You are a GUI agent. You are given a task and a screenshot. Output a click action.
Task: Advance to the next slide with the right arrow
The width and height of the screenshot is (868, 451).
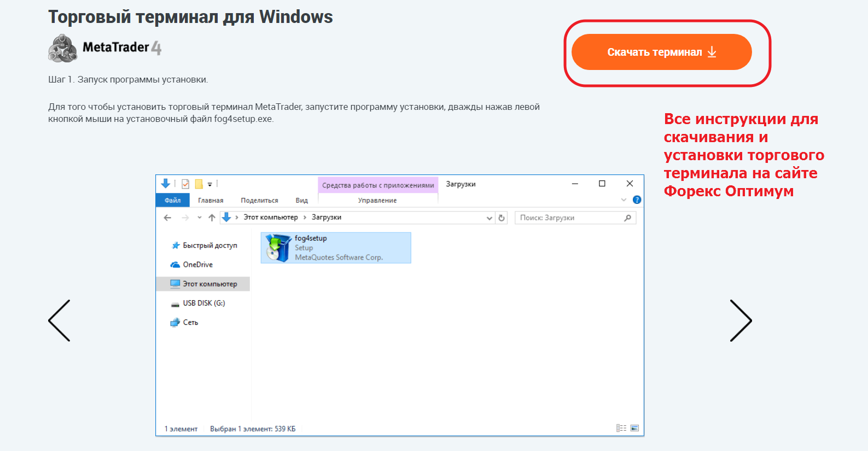pyautogui.click(x=741, y=320)
